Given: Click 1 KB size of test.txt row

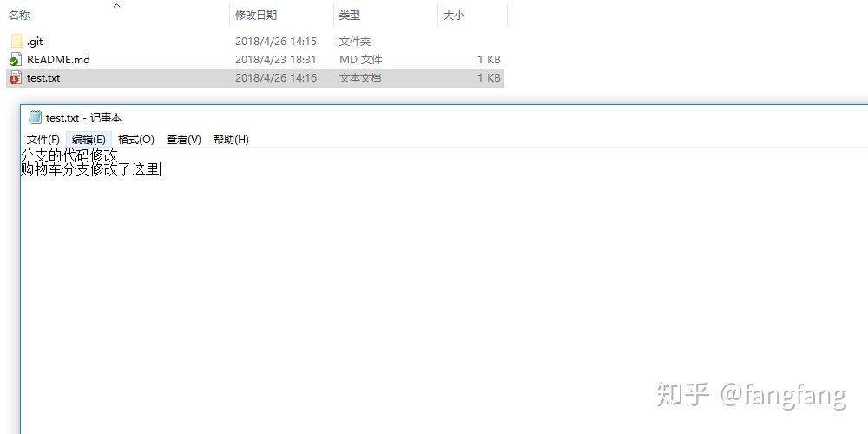Looking at the screenshot, I should tap(489, 78).
